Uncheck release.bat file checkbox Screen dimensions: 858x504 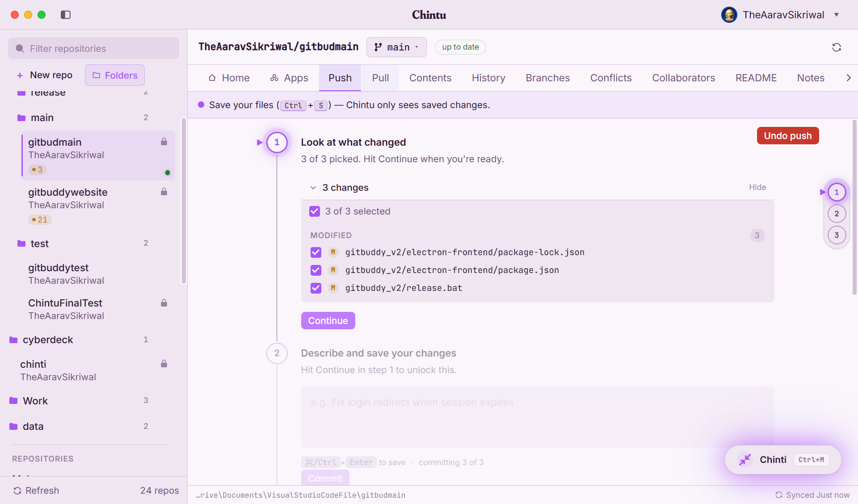[316, 288]
